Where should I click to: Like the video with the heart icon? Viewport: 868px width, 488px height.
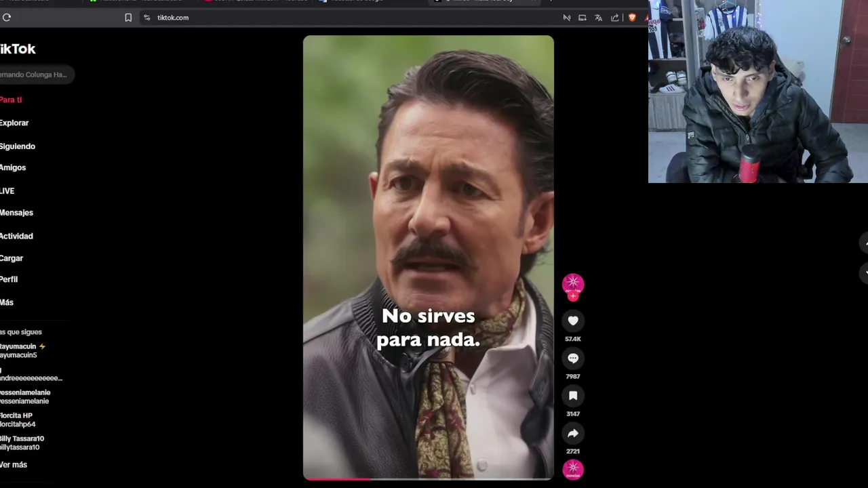pos(573,321)
